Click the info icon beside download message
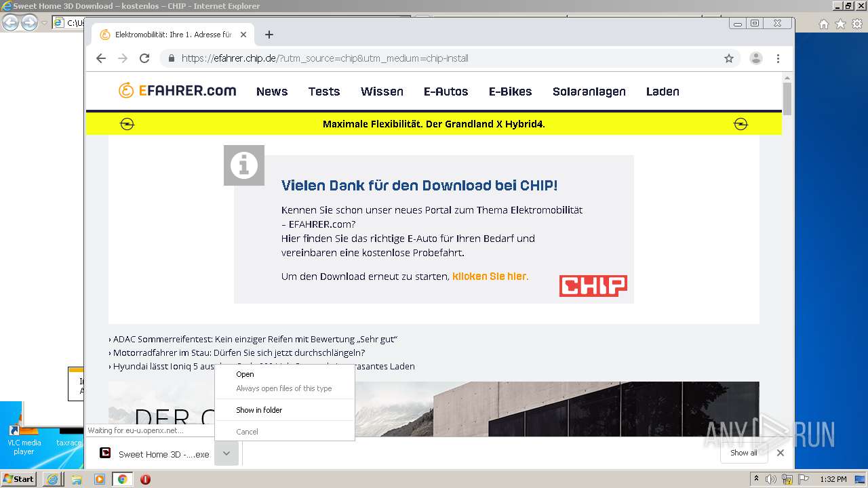The width and height of the screenshot is (868, 488). coord(244,165)
